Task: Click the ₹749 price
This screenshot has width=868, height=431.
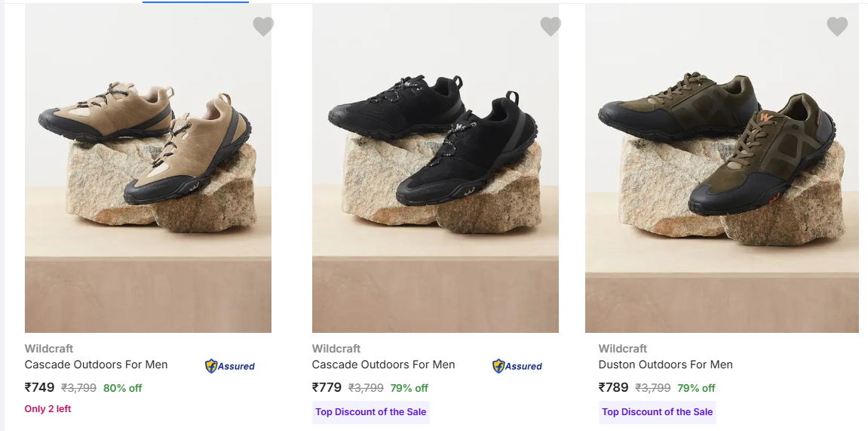Action: pyautogui.click(x=40, y=388)
